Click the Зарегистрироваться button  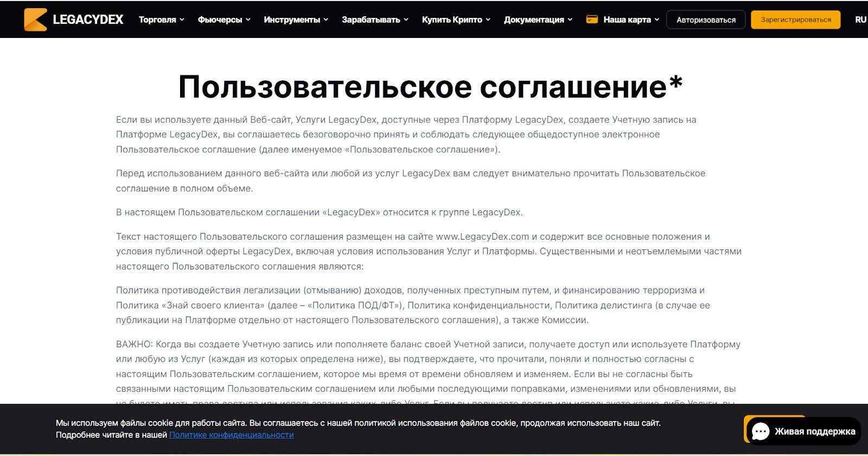point(796,20)
